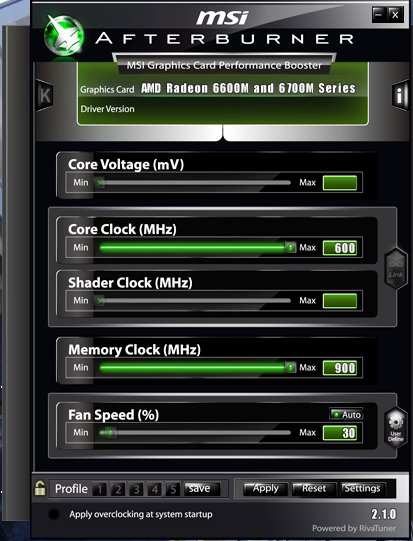Select profile slot 1

pyautogui.click(x=100, y=489)
